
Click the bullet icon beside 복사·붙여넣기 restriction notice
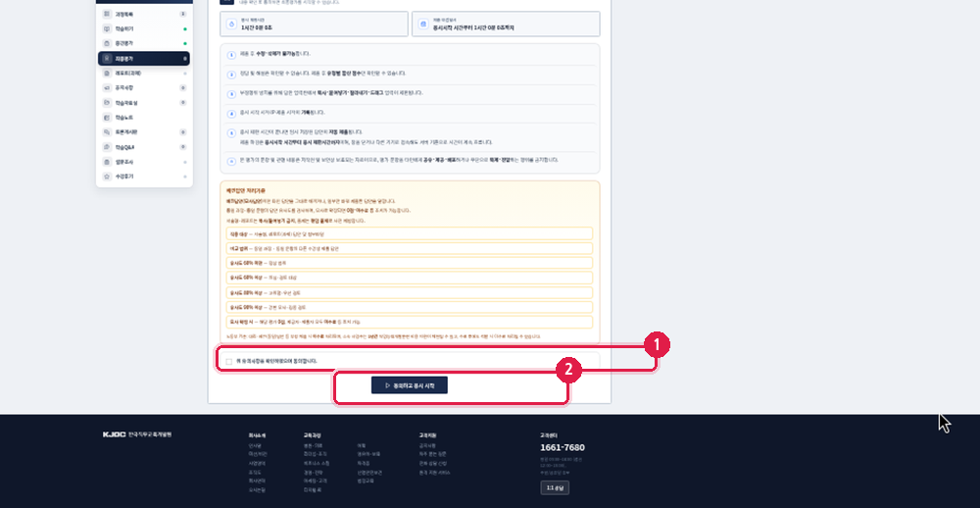point(231,93)
